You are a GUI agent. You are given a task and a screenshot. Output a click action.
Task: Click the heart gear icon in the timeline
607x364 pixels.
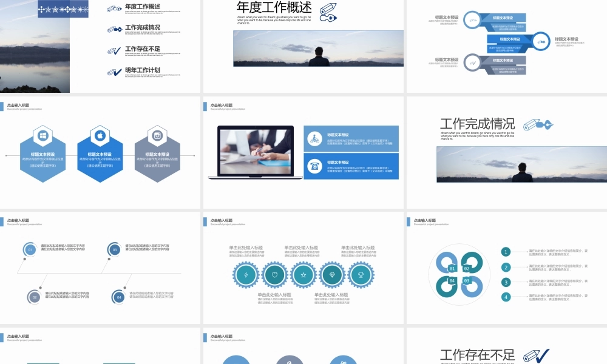click(274, 275)
